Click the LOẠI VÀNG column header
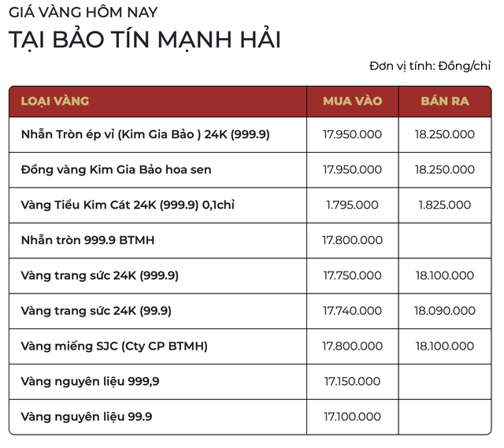The height and width of the screenshot is (448, 504). tap(55, 101)
